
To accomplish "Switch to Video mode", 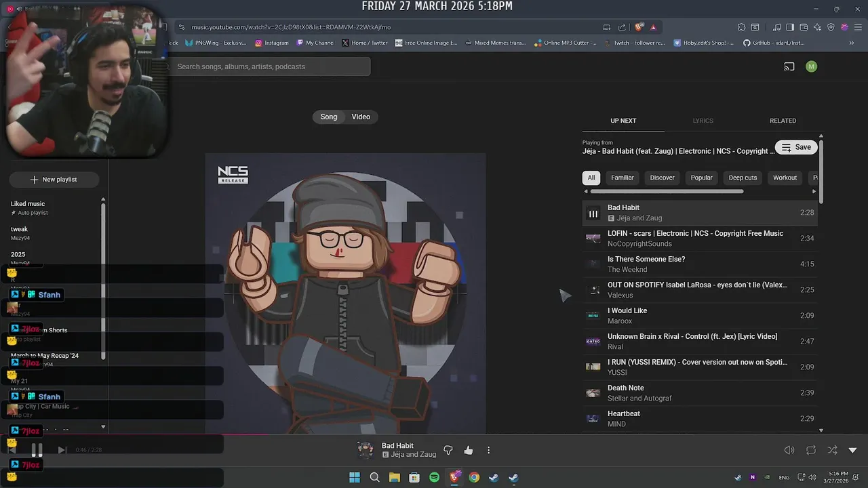I will (361, 117).
